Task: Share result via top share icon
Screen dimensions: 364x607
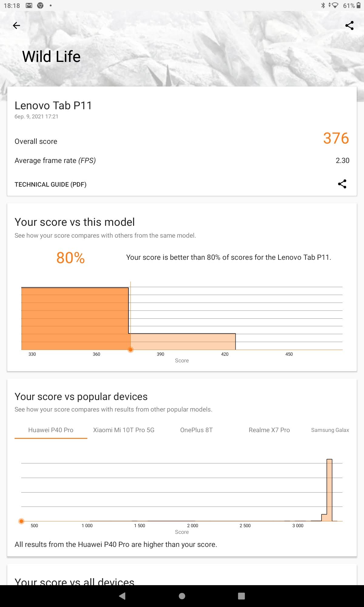Action: point(349,25)
